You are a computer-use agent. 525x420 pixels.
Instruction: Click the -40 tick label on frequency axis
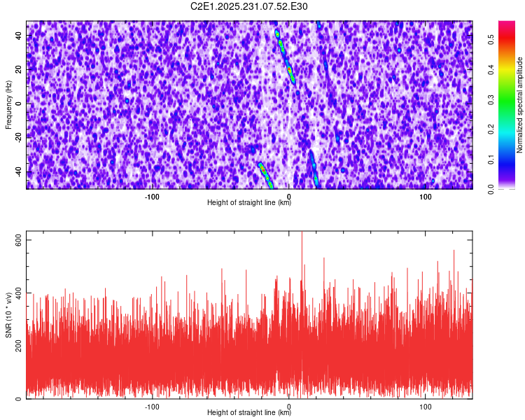tap(18, 172)
